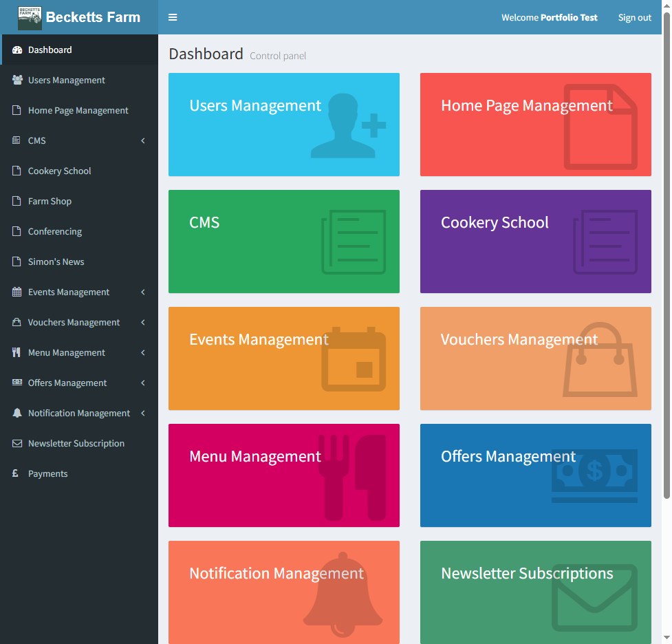Click the Newsletter Subscription envelope icon in sidebar

tap(17, 443)
